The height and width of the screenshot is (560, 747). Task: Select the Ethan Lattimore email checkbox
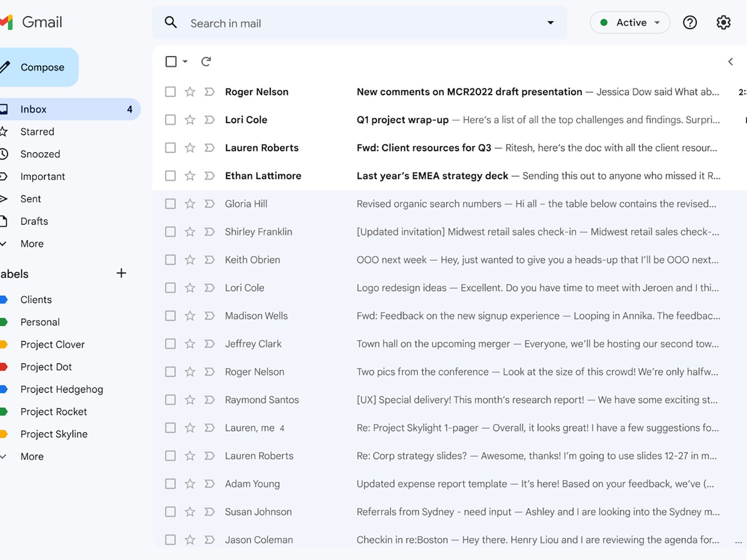coord(170,176)
